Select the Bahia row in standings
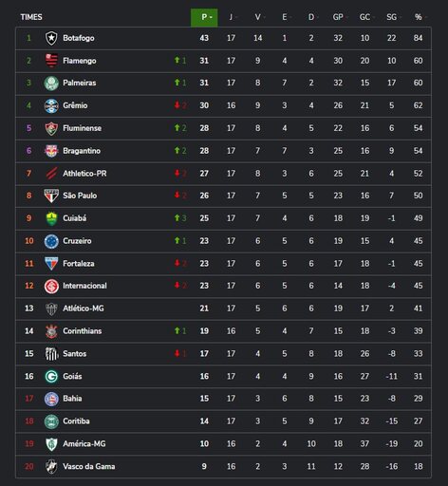Image resolution: width=448 pixels, height=486 pixels. 223,399
